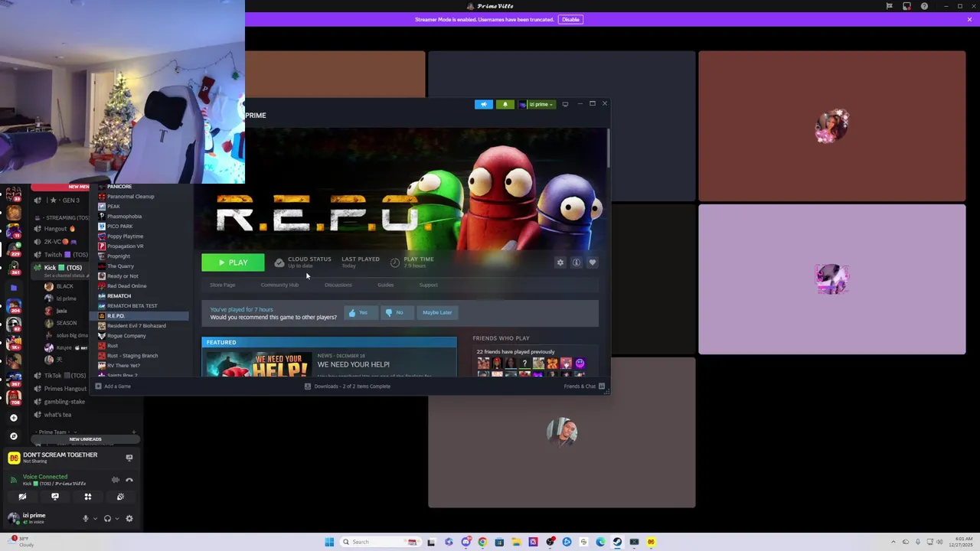Open the Windows Start menu

[x=329, y=542]
